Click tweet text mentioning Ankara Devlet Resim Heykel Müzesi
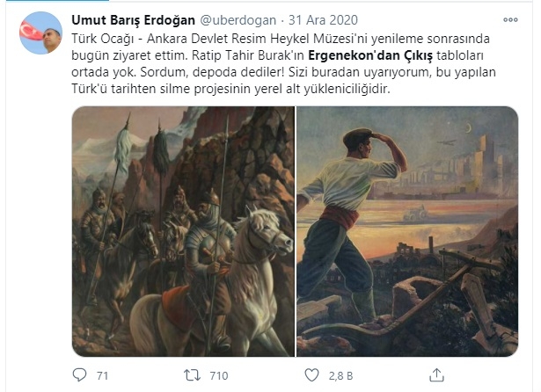The height and width of the screenshot is (392, 541). point(281,39)
